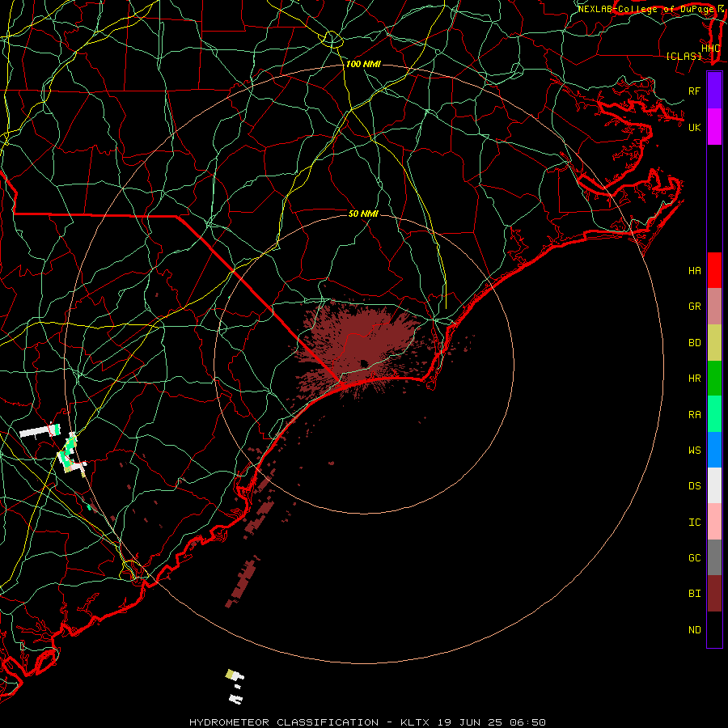
Task: Click the RA light green legend swatch
Action: click(x=714, y=414)
